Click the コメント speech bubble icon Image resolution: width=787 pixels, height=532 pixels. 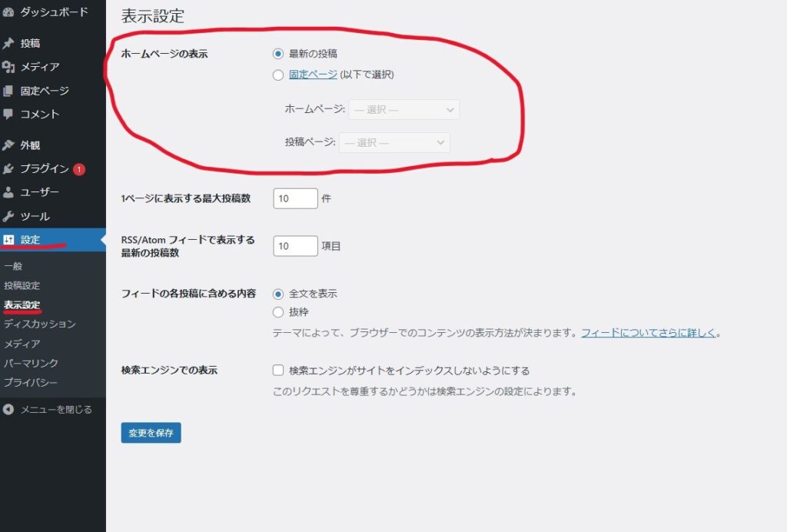[8, 115]
